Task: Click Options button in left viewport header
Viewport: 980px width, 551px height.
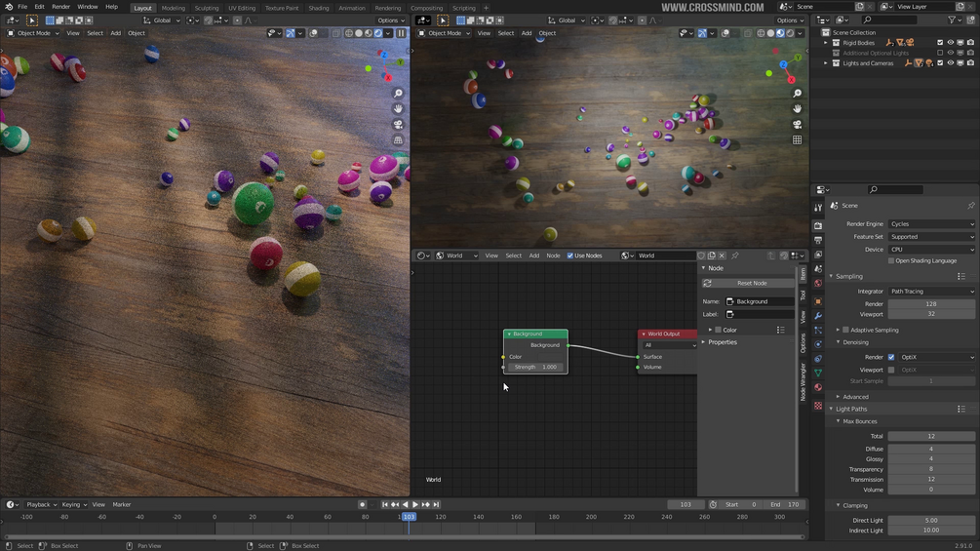Action: pyautogui.click(x=391, y=20)
